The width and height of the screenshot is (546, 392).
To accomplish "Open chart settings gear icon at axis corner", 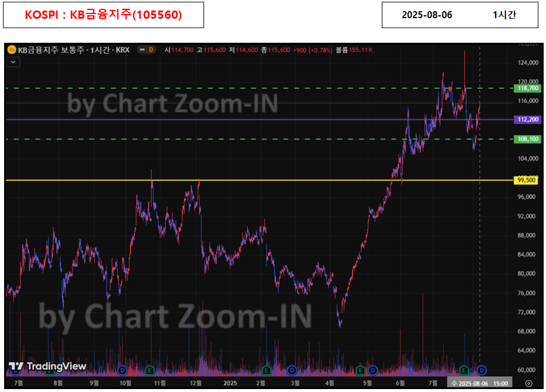I will [x=528, y=383].
